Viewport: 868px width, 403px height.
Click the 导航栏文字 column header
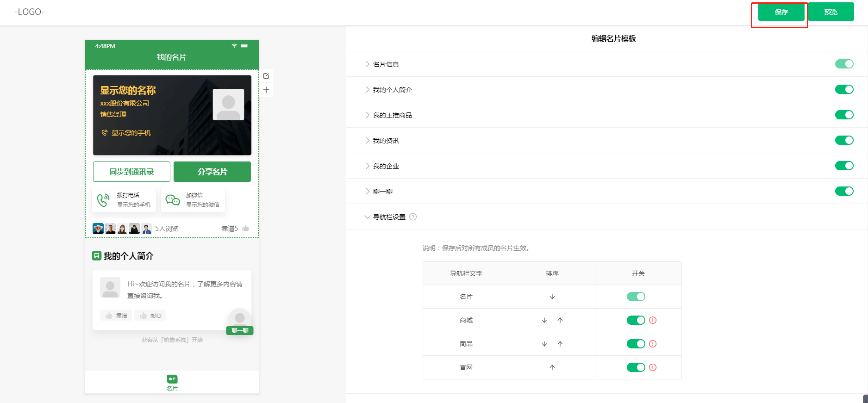[466, 273]
